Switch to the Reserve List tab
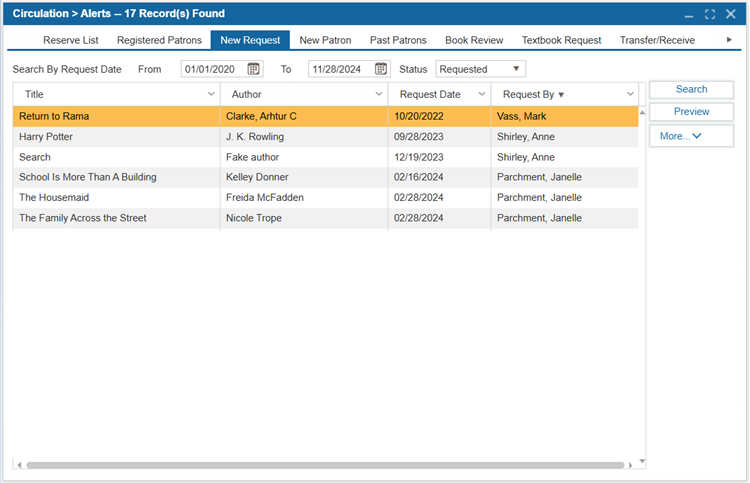 (x=71, y=40)
